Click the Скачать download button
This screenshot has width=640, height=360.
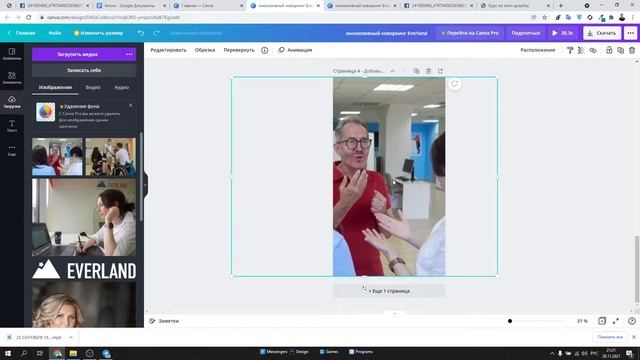[x=602, y=33]
